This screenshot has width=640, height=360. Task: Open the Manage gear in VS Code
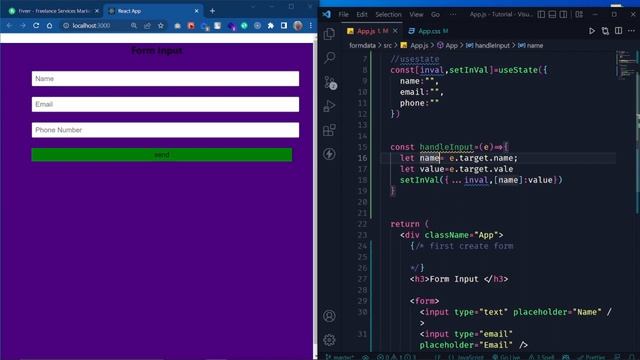click(329, 340)
